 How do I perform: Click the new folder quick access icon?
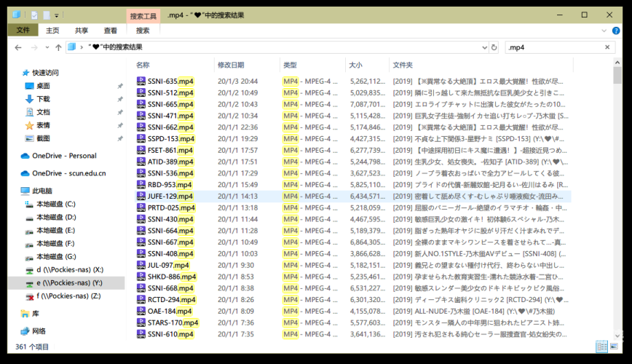coord(47,15)
